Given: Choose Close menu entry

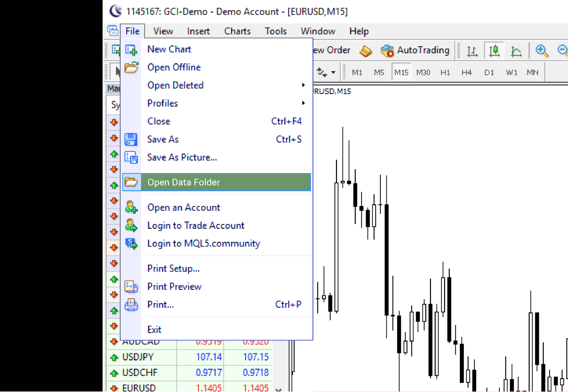Looking at the screenshot, I should 217,121.
